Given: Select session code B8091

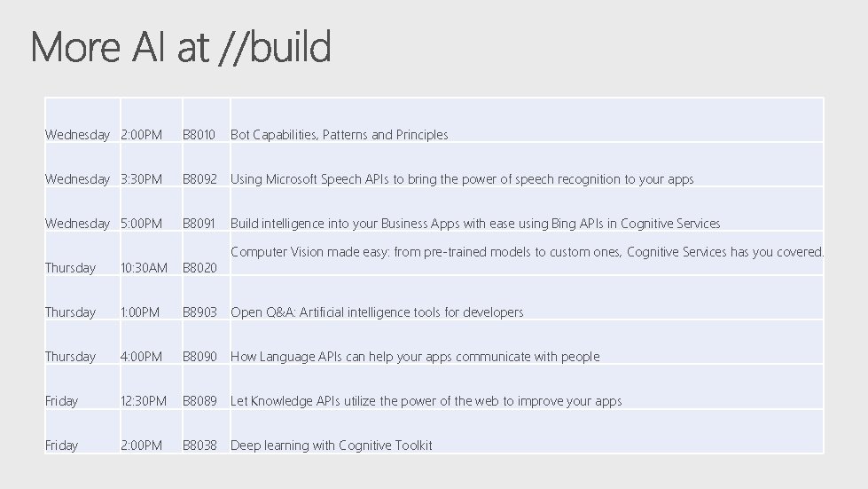Looking at the screenshot, I should 199,224.
